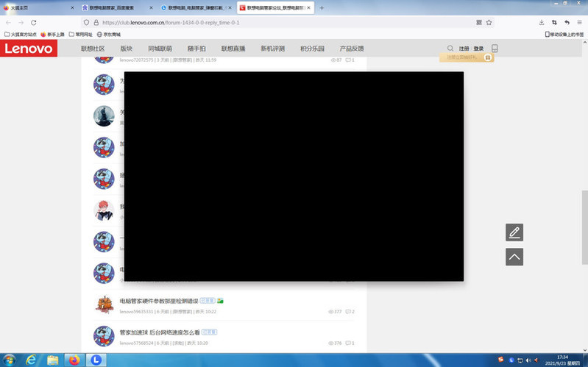Open Internet Explorer from the taskbar
This screenshot has height=367, width=588.
31,360
